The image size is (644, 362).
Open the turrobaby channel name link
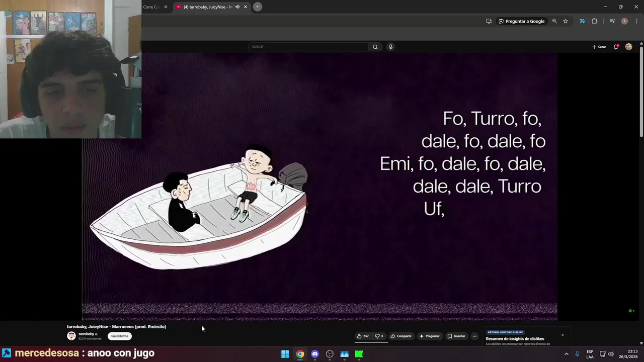(87, 334)
